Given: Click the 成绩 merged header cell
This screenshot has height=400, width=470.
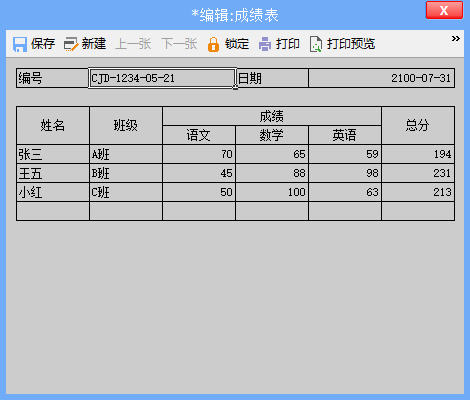Looking at the screenshot, I should point(272,116).
